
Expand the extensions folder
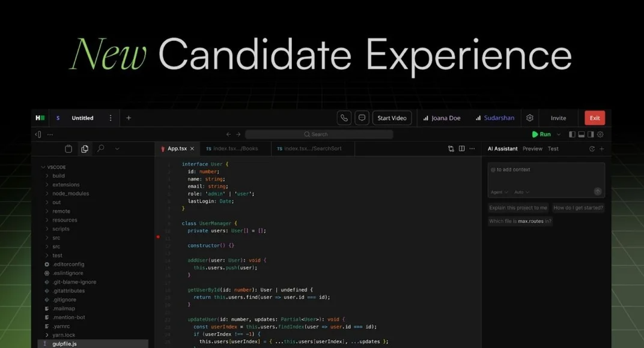[62, 185]
